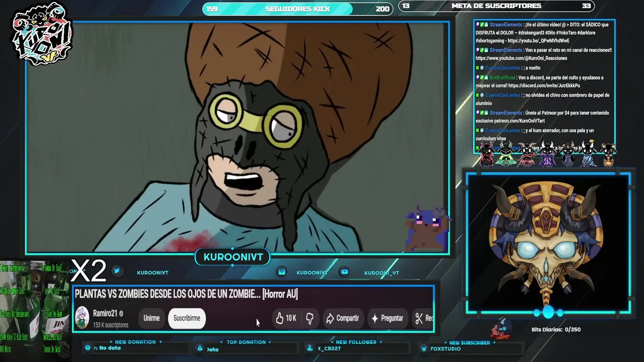Click the KUROONIVT label next to Instagram icon
The width and height of the screenshot is (644, 362).
pyautogui.click(x=312, y=273)
